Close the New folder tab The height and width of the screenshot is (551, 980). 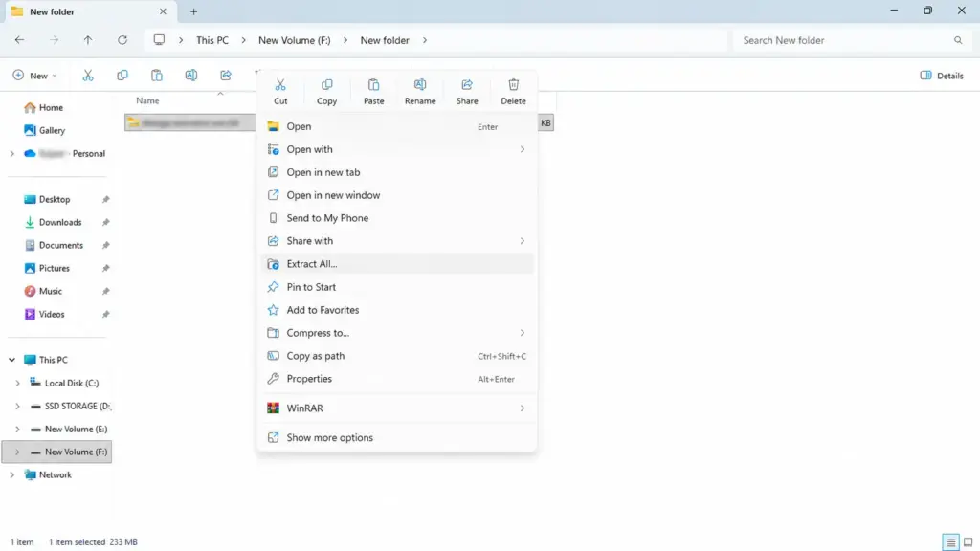[163, 11]
